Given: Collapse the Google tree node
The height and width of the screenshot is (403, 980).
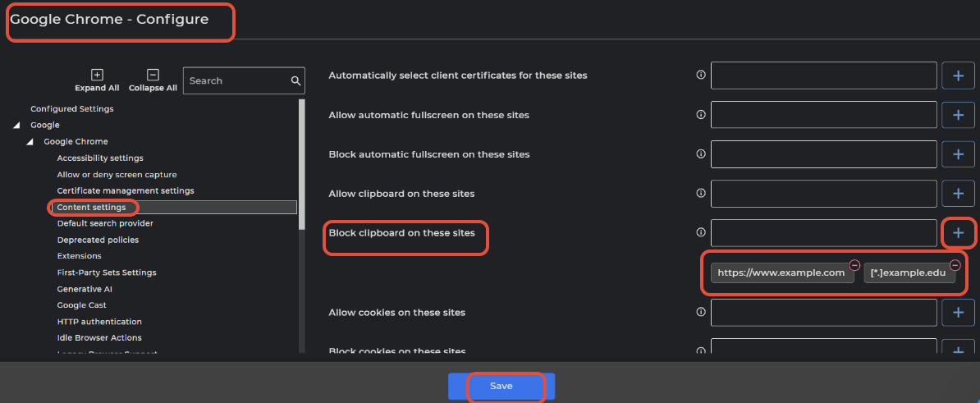Looking at the screenshot, I should [17, 126].
